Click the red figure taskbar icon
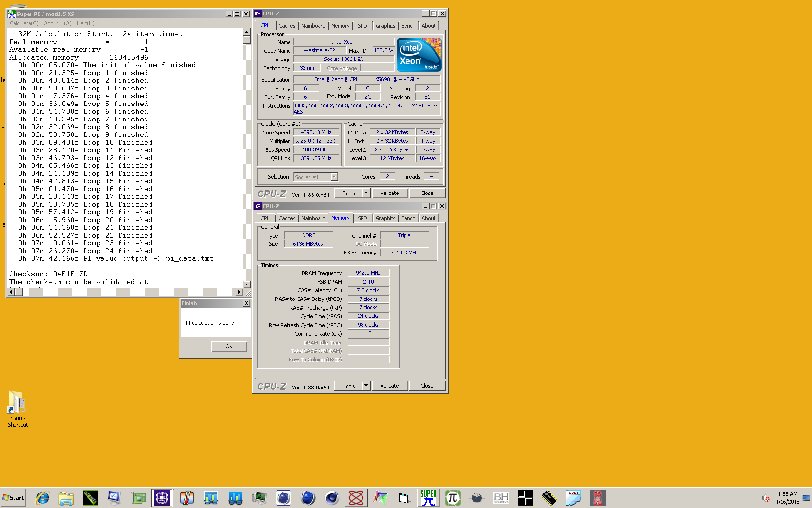Image resolution: width=812 pixels, height=508 pixels. pyautogui.click(x=598, y=498)
